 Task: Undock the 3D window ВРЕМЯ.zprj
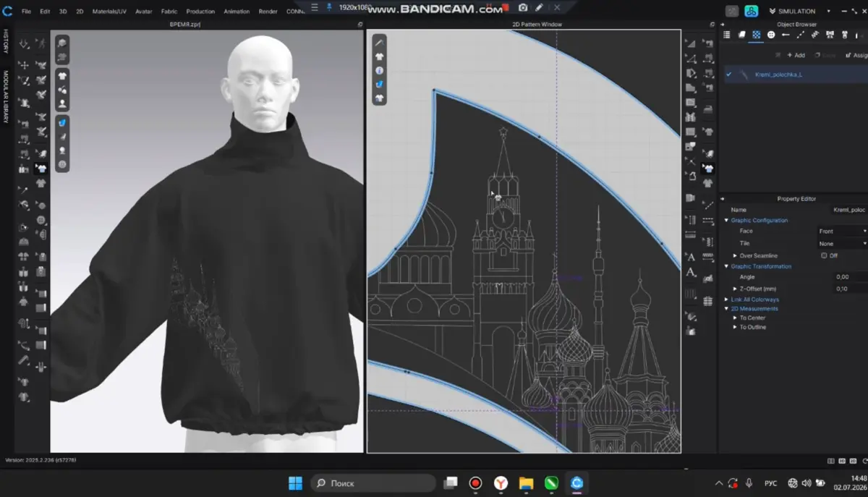coord(360,25)
